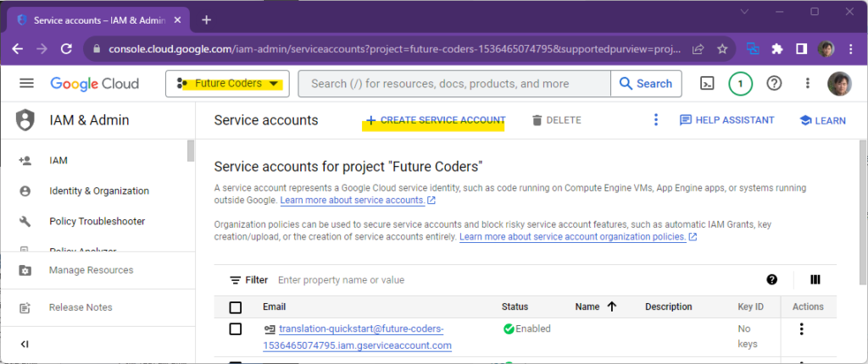Image resolution: width=868 pixels, height=364 pixels.
Task: Open the Future Coders project selector
Action: pyautogui.click(x=227, y=84)
